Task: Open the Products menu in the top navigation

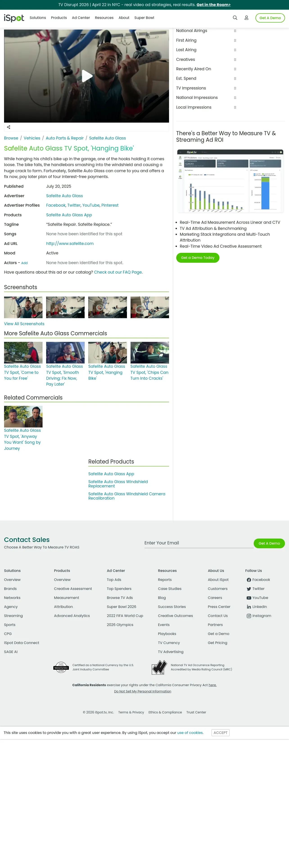Action: point(59,18)
